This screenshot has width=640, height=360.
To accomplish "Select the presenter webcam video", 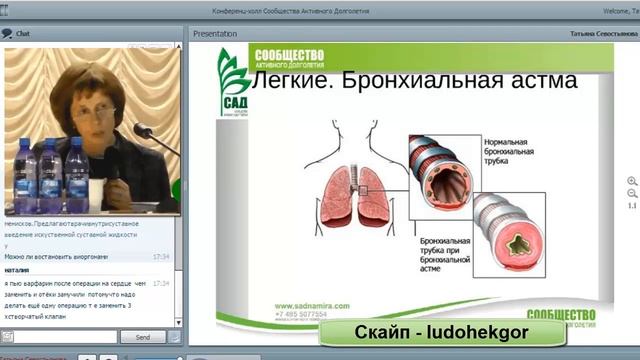I will (x=92, y=132).
